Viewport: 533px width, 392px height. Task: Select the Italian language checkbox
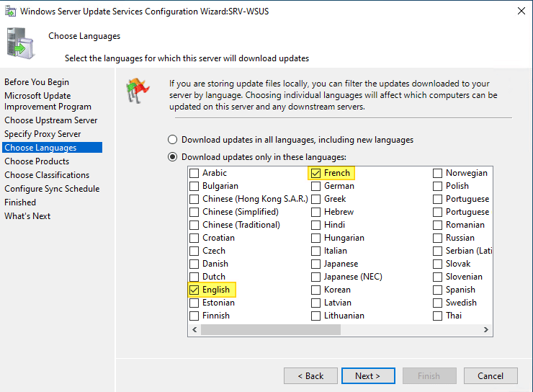(x=315, y=251)
